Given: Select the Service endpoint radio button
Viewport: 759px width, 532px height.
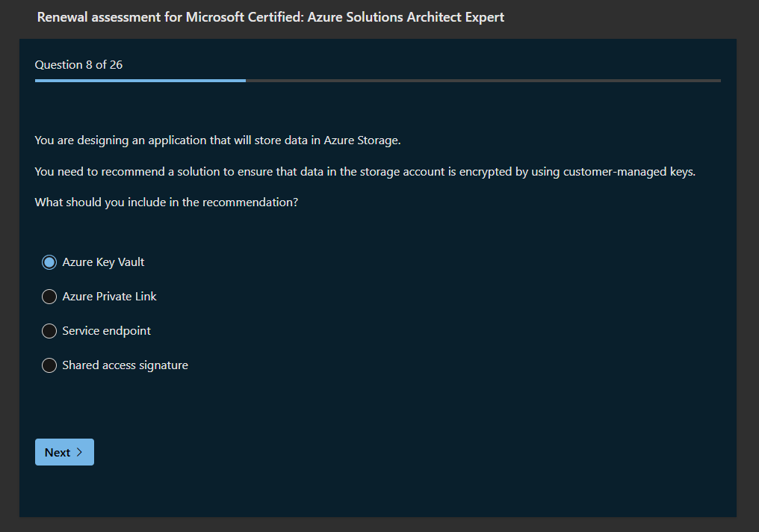Looking at the screenshot, I should pyautogui.click(x=49, y=331).
